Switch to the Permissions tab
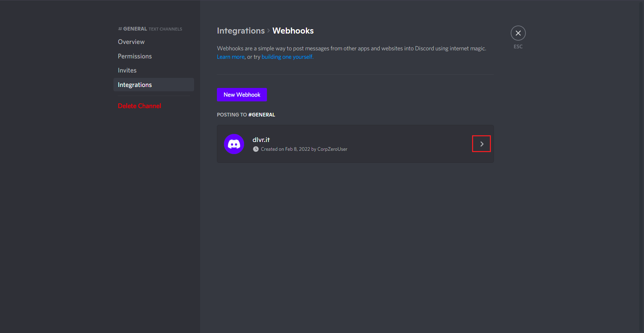The width and height of the screenshot is (644, 333). [x=135, y=56]
